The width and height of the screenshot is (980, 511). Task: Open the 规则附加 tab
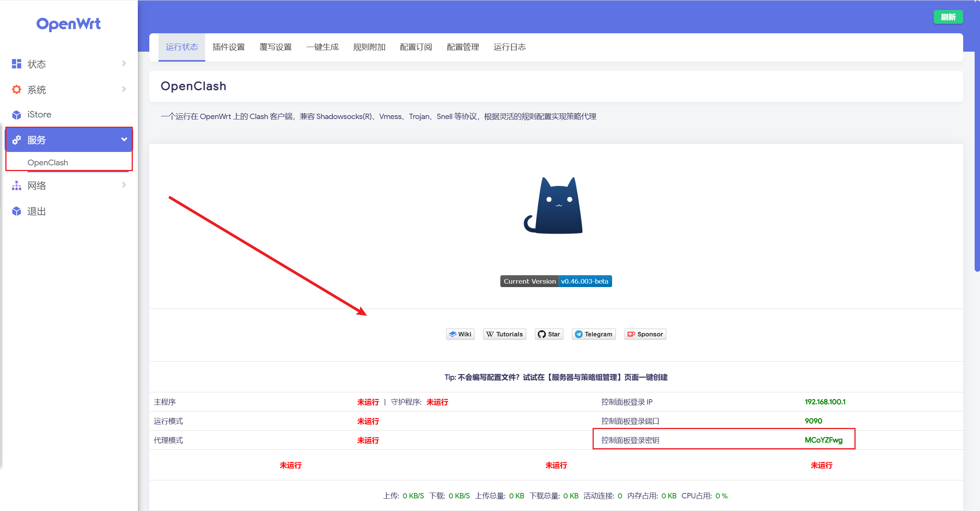point(369,47)
